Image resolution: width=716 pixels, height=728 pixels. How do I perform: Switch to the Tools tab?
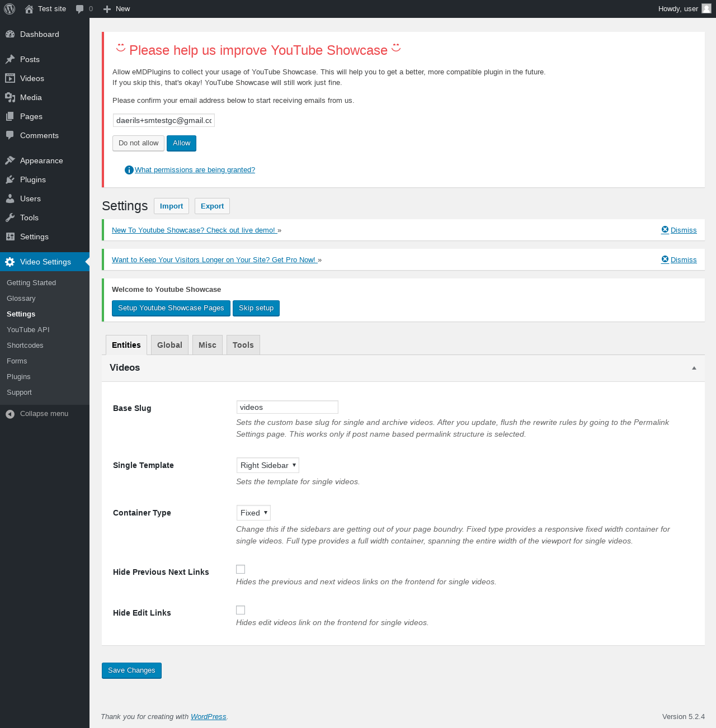pyautogui.click(x=243, y=345)
